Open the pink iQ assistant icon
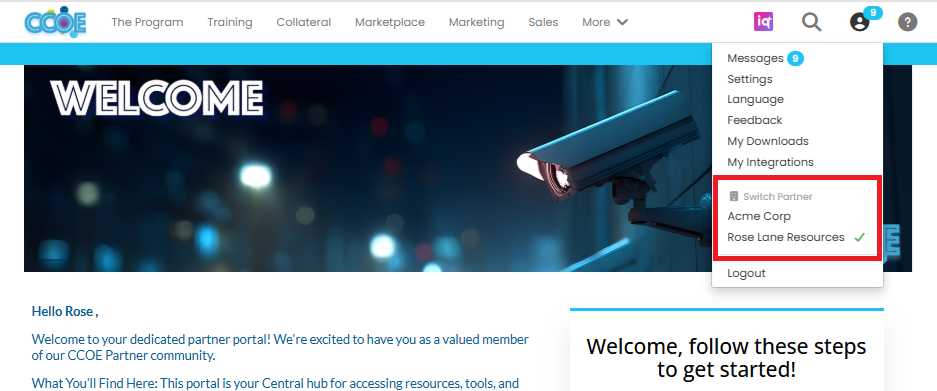Image resolution: width=937 pixels, height=391 pixels. point(763,22)
